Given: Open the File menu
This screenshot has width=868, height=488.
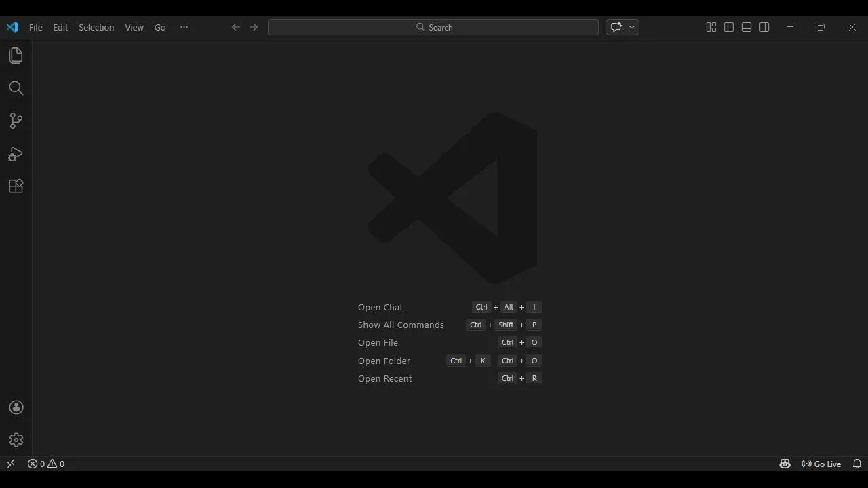Looking at the screenshot, I should coord(36,27).
